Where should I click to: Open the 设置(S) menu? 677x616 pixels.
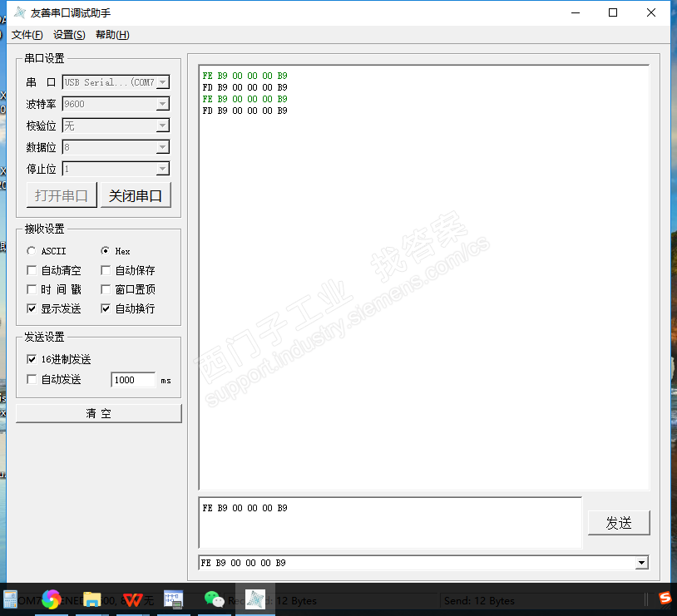pyautogui.click(x=69, y=35)
